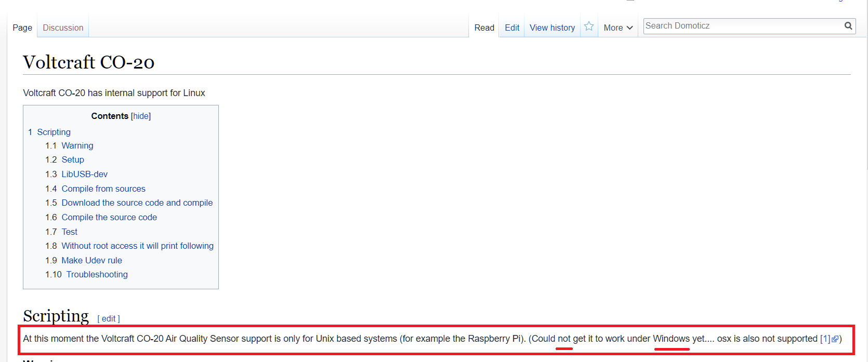
Task: Click the Voltcraft CO-20 page title
Action: click(x=89, y=62)
